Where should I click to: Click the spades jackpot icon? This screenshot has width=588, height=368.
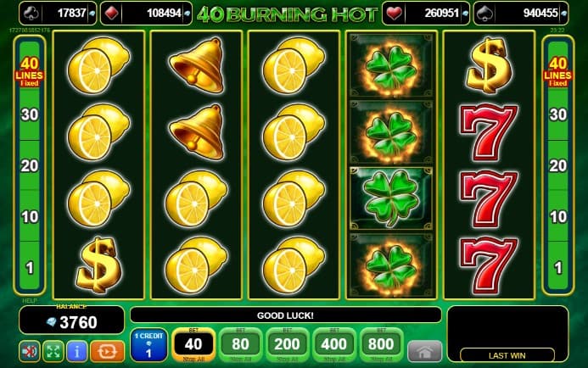tap(485, 13)
